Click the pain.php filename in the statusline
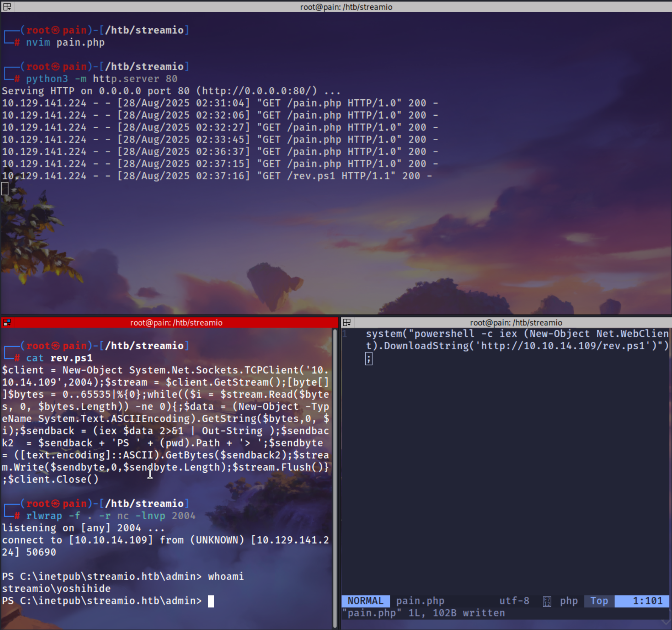The width and height of the screenshot is (672, 630). (420, 601)
